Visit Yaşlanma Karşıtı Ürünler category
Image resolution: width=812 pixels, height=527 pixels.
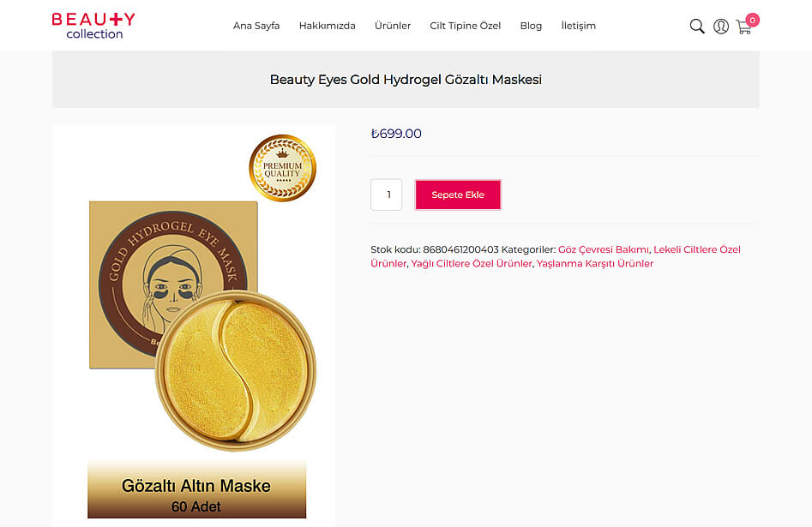(594, 264)
